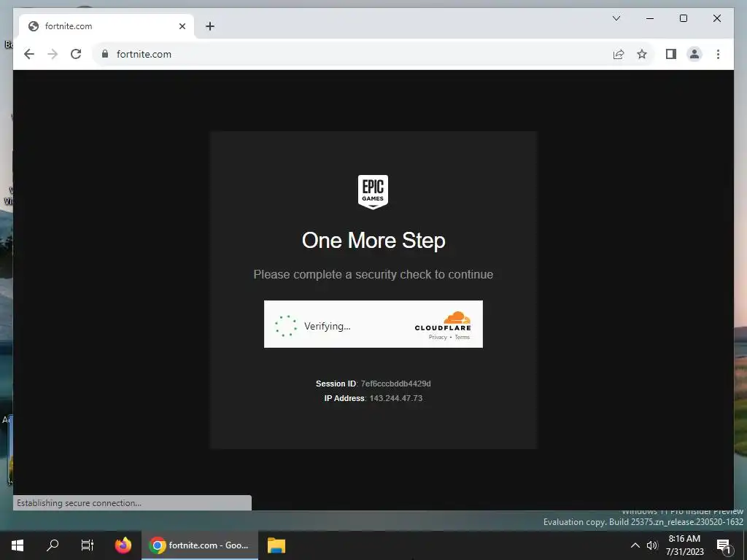Show hidden system tray icons
747x560 pixels.
635,545
